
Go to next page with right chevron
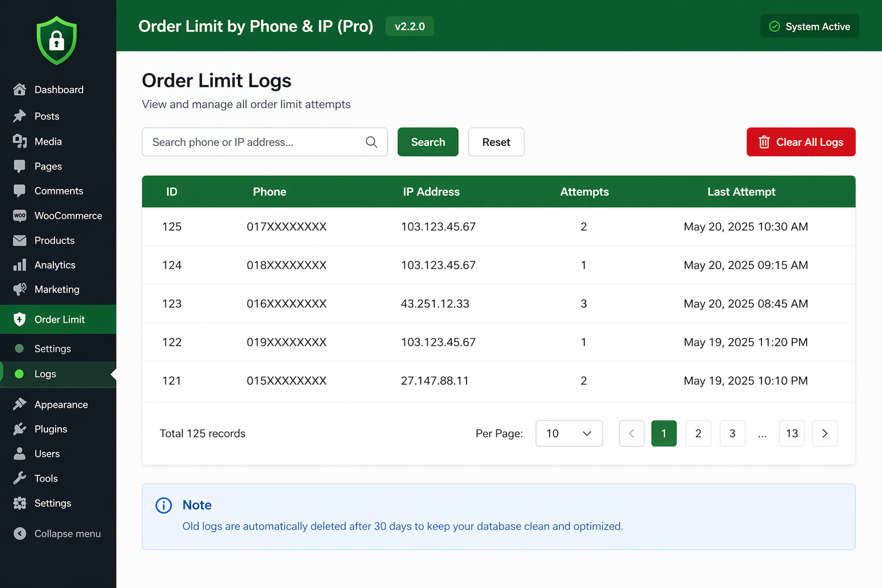tap(825, 434)
